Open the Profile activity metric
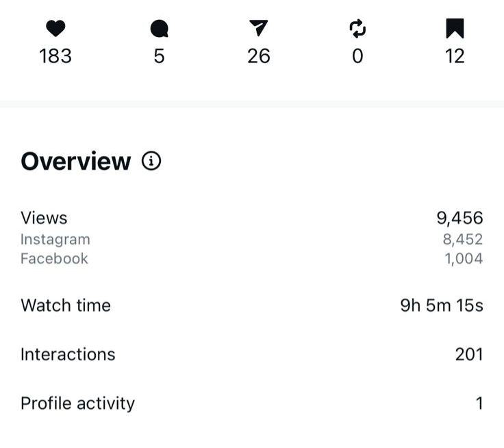The image size is (504, 448). [77, 403]
